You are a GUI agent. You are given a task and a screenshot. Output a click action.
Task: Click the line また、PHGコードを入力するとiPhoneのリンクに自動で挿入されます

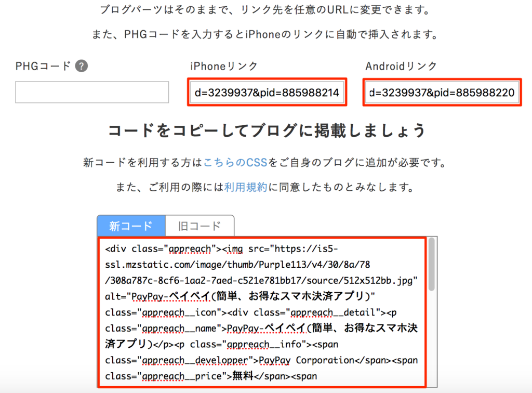point(266,34)
